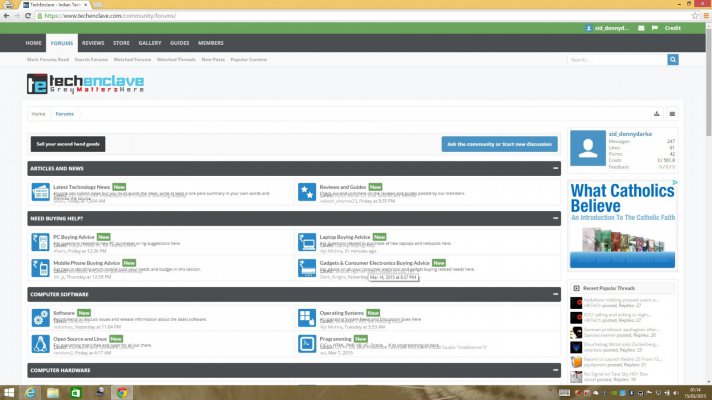Click the Chrome icon in the taskbar
Image resolution: width=712 pixels, height=400 pixels.
click(x=122, y=393)
